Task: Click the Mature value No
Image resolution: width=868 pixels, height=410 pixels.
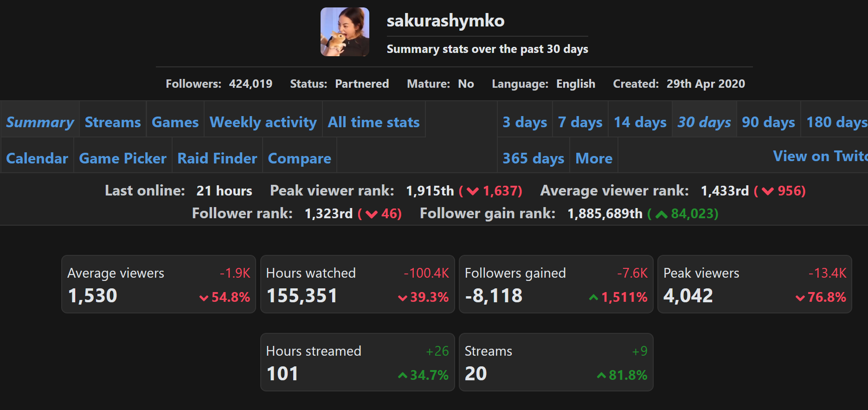Action: (x=466, y=84)
